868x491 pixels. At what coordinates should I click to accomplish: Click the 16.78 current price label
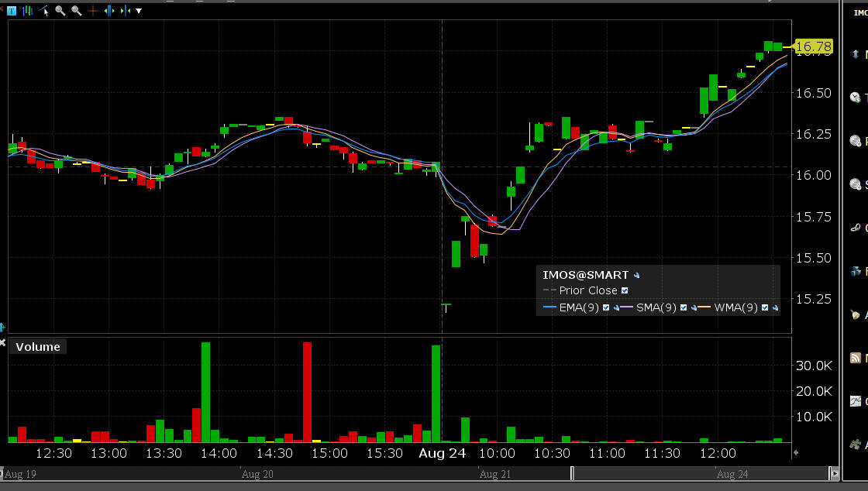(x=814, y=47)
